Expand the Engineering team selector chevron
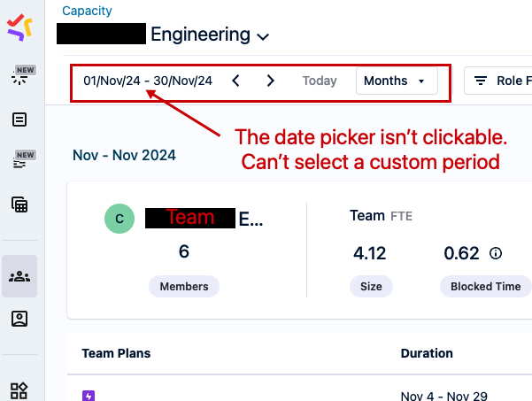532x401 pixels. coord(263,36)
